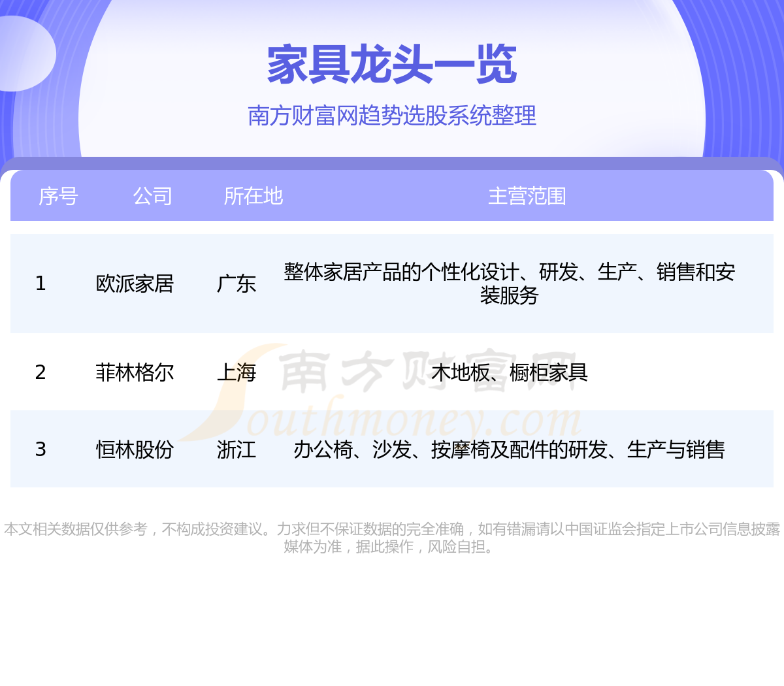This screenshot has height=686, width=784.
Task: Click the disclaimer text starting with 本文相关数据
Action: coord(392,538)
